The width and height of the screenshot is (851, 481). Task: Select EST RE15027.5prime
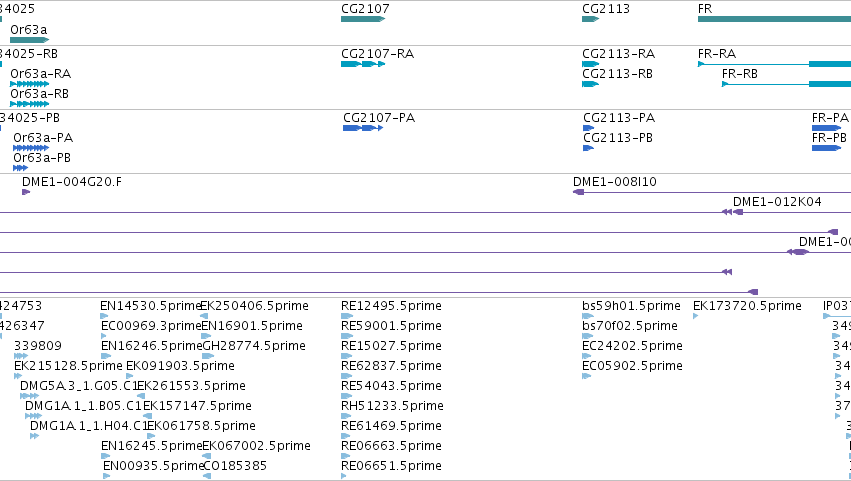tap(347, 356)
